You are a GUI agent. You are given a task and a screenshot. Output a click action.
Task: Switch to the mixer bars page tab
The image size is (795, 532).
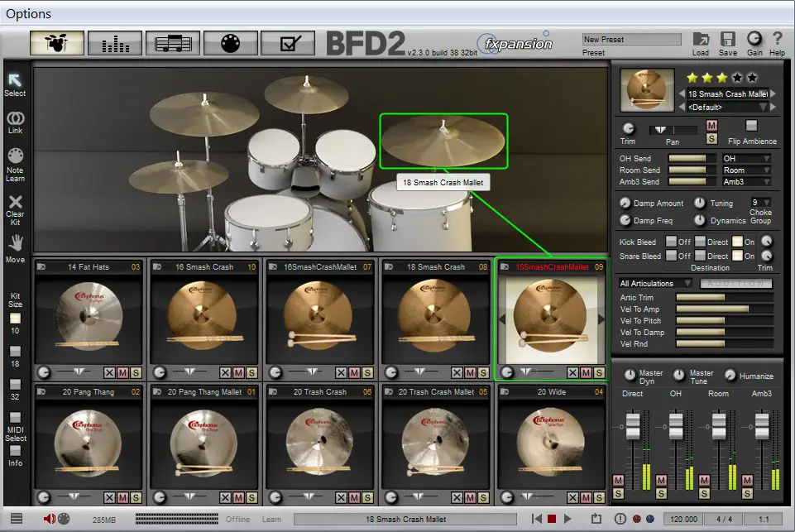click(115, 43)
